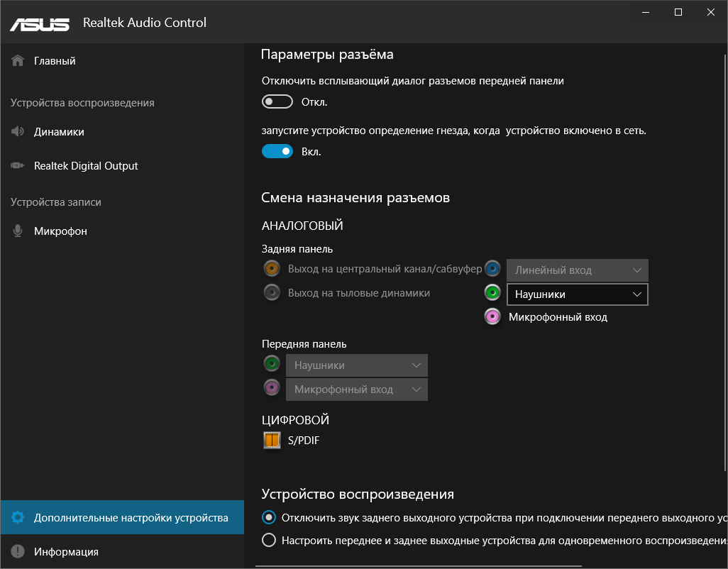Click the green rear panel headphone jack
The width and height of the screenshot is (728, 569).
493,292
